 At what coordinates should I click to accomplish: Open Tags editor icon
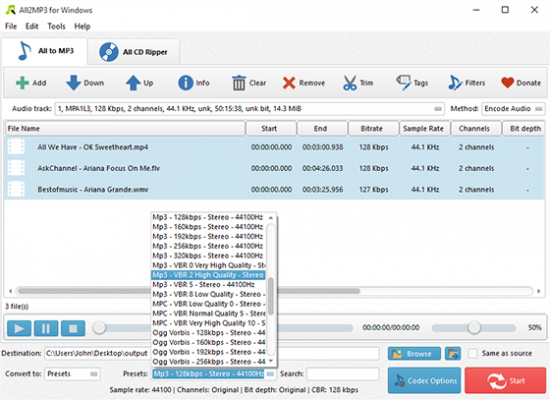point(403,83)
